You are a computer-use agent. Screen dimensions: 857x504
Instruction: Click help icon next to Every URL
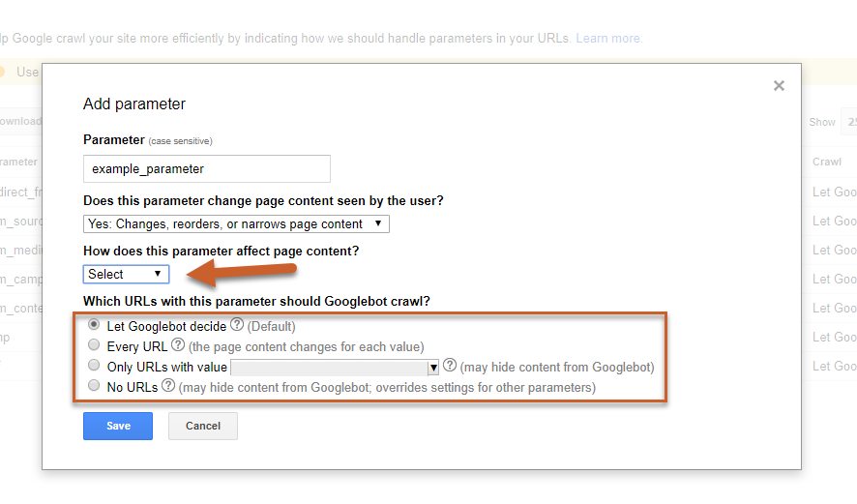(x=178, y=345)
